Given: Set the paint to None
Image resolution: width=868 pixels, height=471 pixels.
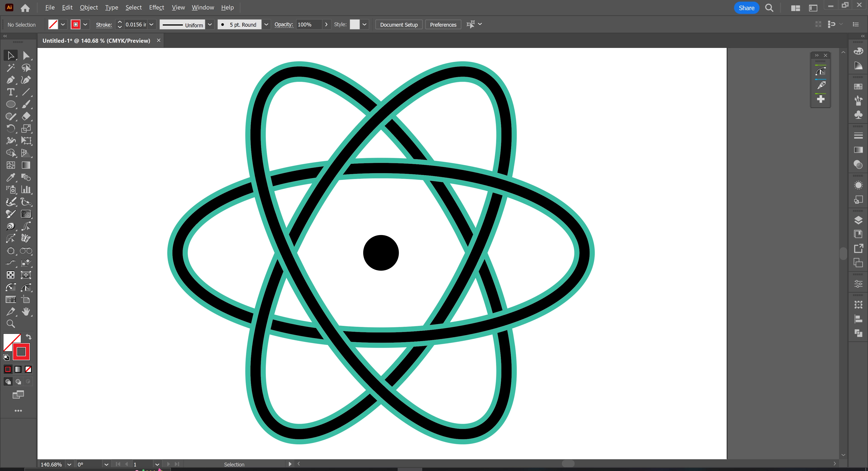Looking at the screenshot, I should [28, 369].
